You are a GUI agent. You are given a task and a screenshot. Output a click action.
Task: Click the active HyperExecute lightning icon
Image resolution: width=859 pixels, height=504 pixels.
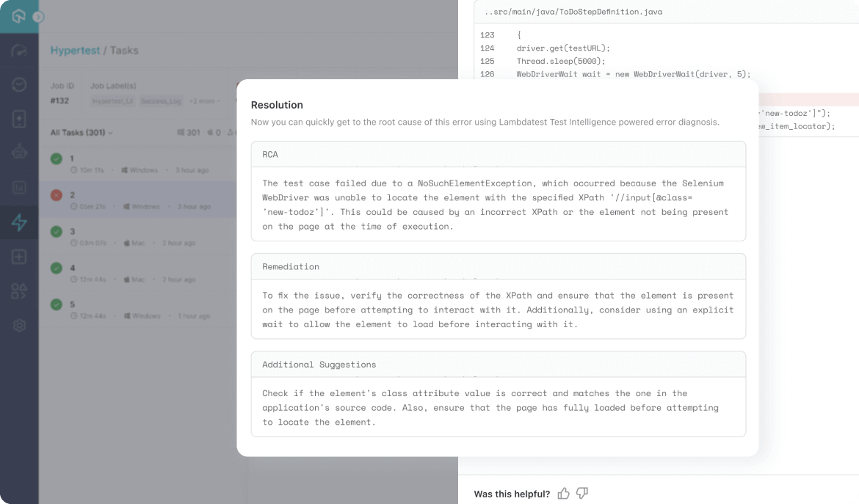pos(19,222)
